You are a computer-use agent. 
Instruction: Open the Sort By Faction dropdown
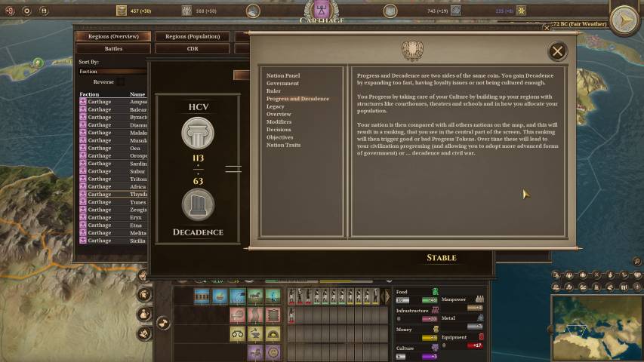pos(112,72)
